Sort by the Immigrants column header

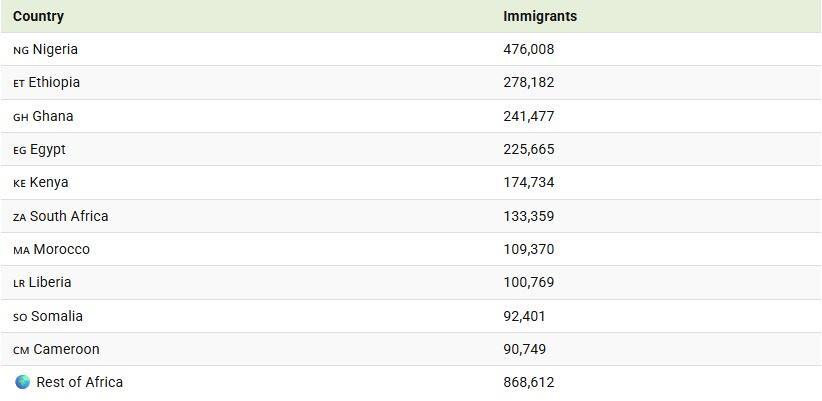[540, 16]
